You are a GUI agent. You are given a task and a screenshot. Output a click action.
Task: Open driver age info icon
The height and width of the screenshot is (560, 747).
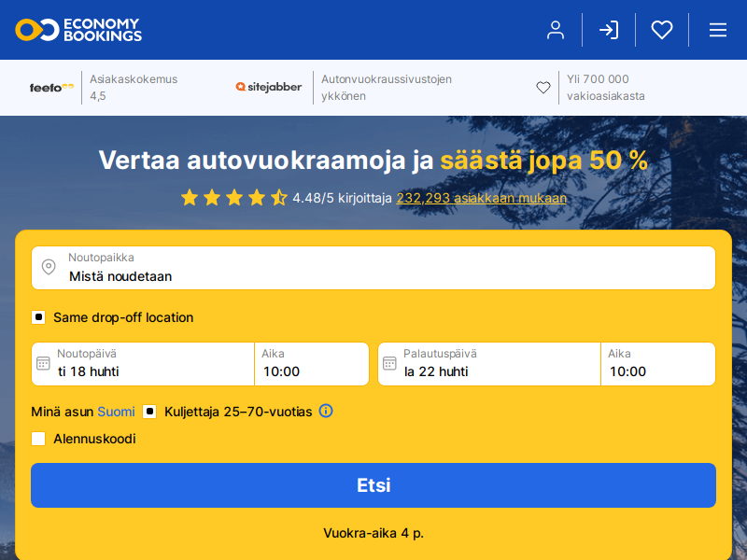[x=326, y=411]
